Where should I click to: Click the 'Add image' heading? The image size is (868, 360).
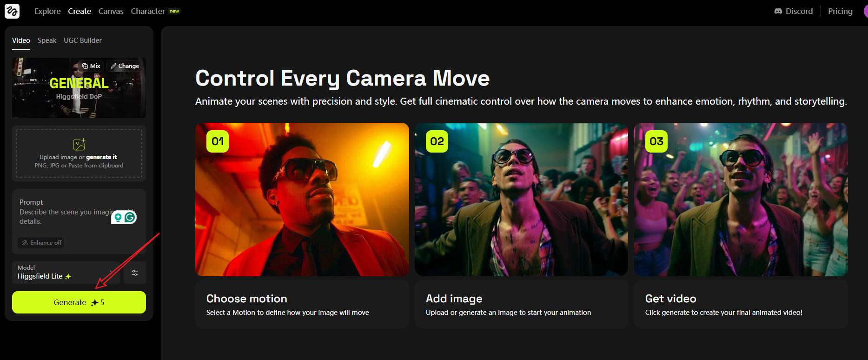(454, 299)
